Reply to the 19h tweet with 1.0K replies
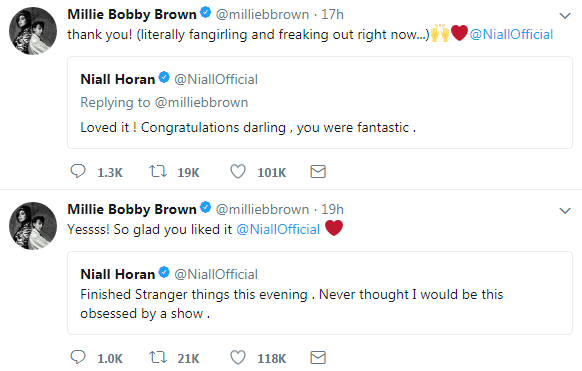582x371 pixels. point(78,357)
